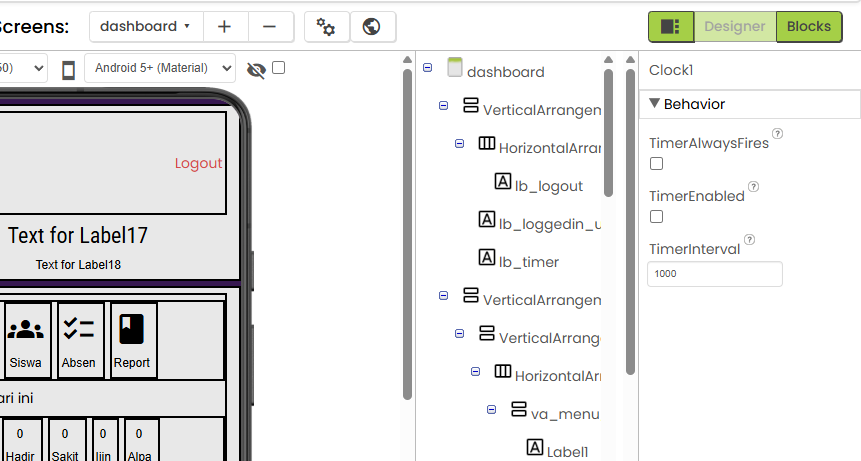Check the show hidden components checkbox
Image resolution: width=861 pixels, height=461 pixels.
[279, 68]
